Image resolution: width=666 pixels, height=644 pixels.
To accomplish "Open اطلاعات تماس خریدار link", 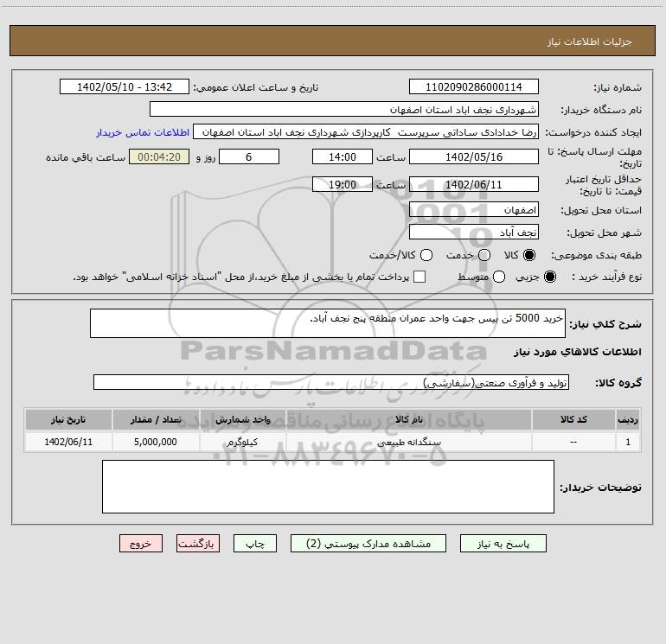I will tap(143, 132).
